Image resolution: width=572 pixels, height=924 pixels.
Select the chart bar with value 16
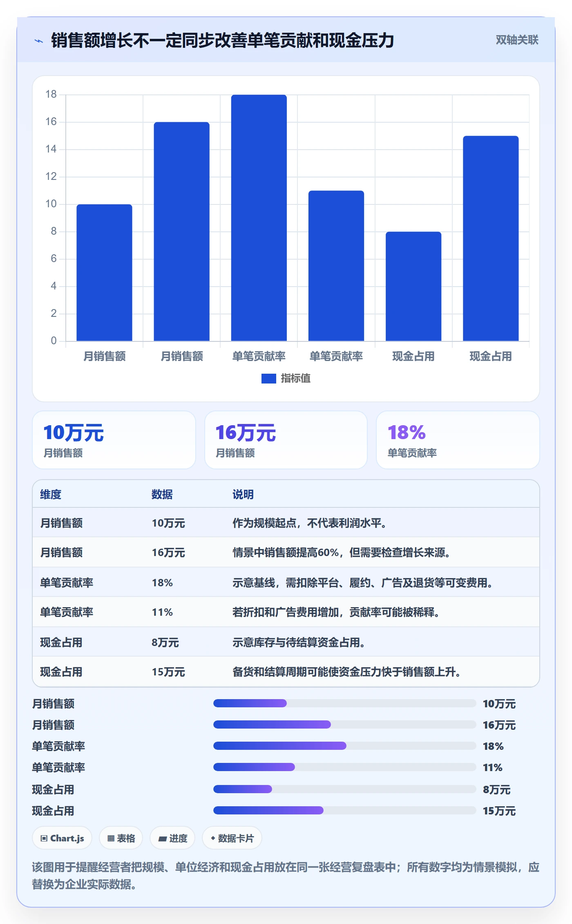coord(182,231)
